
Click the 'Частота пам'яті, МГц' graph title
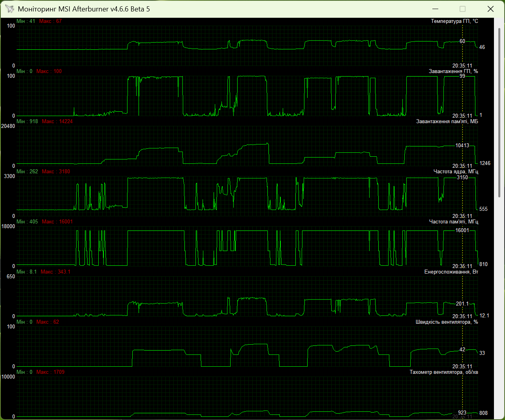pos(454,221)
